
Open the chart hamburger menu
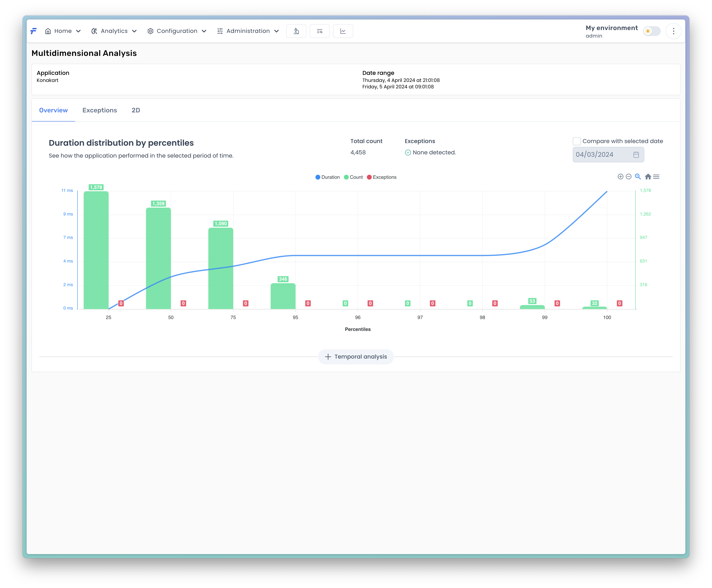656,177
